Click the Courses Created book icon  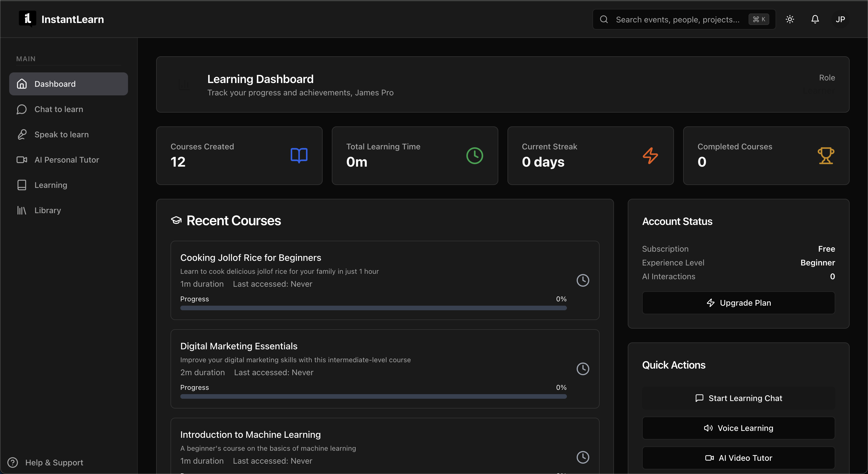[x=299, y=155]
